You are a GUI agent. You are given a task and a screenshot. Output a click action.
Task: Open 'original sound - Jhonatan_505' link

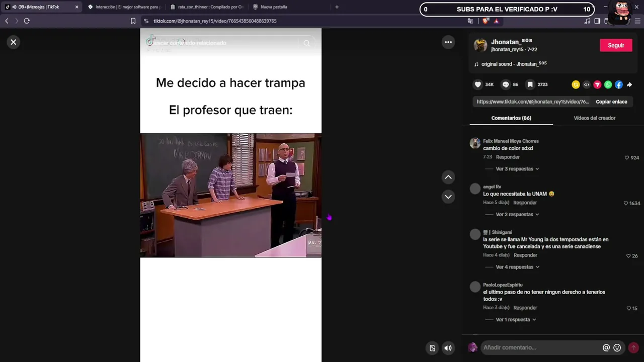514,64
